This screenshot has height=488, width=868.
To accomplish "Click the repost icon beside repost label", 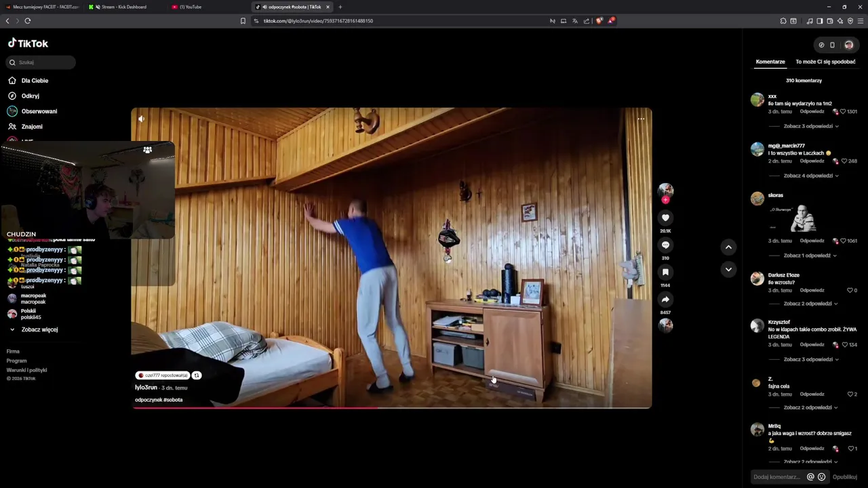I will [197, 375].
